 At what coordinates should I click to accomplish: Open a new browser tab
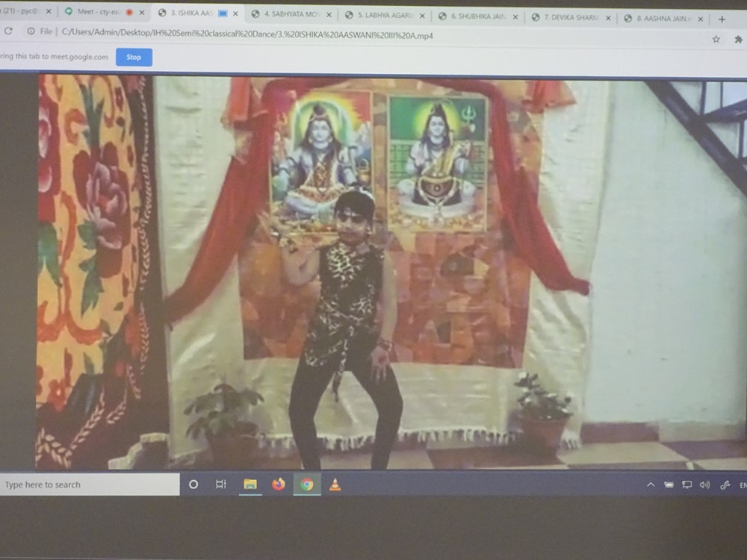[x=722, y=19]
